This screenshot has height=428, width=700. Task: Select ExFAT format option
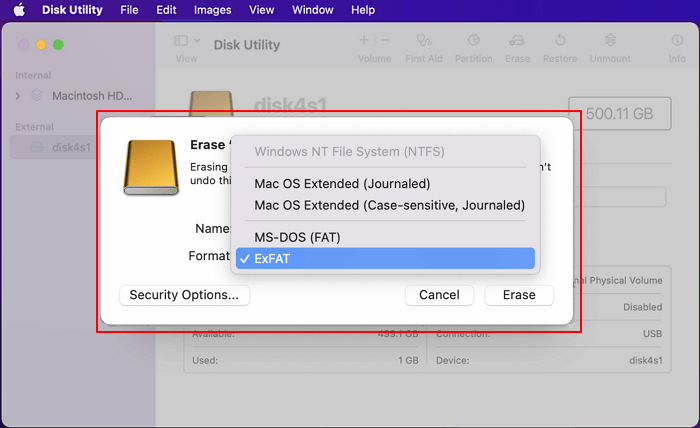pyautogui.click(x=385, y=259)
